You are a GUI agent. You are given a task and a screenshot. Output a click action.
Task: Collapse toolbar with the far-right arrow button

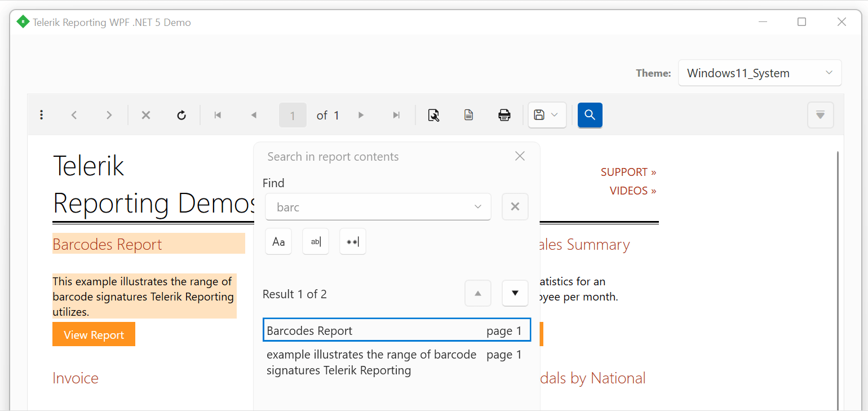coord(821,115)
